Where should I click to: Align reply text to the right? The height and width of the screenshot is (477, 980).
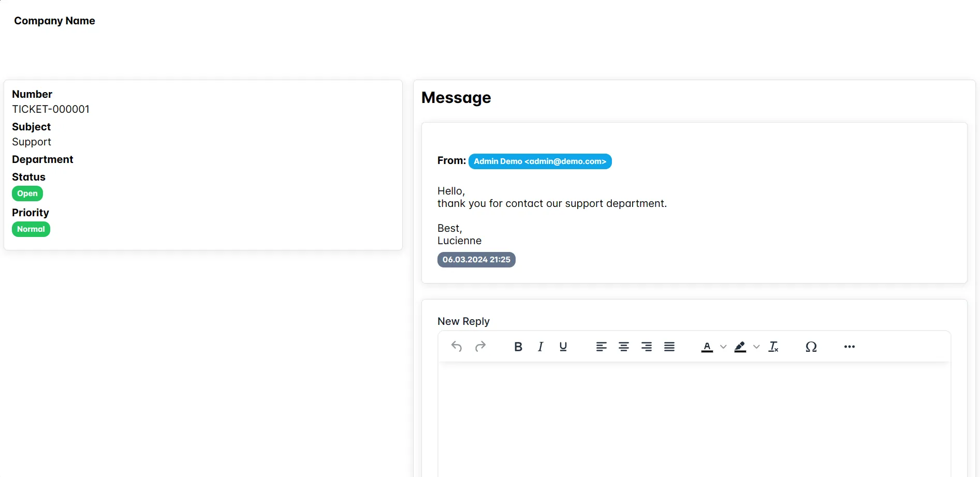(x=647, y=347)
